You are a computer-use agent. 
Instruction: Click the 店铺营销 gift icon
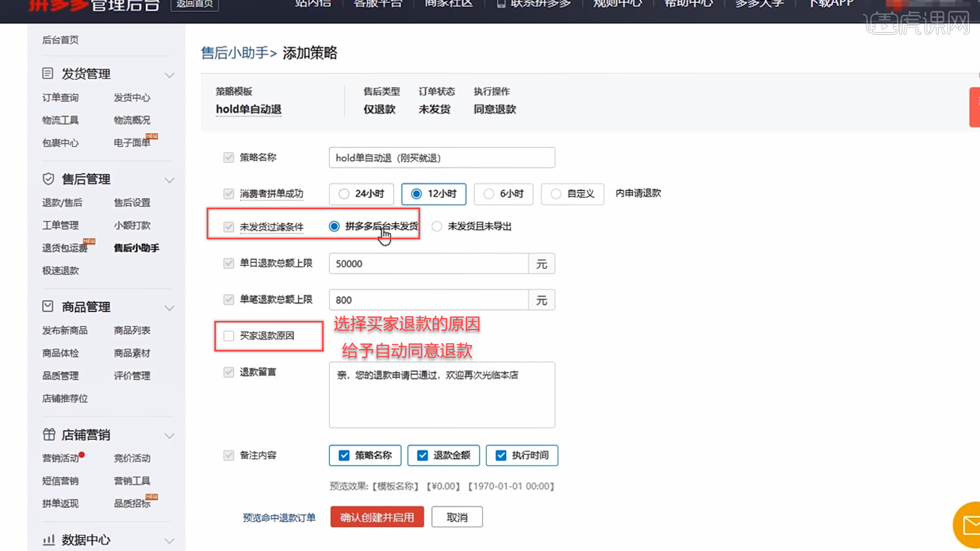pos(48,435)
